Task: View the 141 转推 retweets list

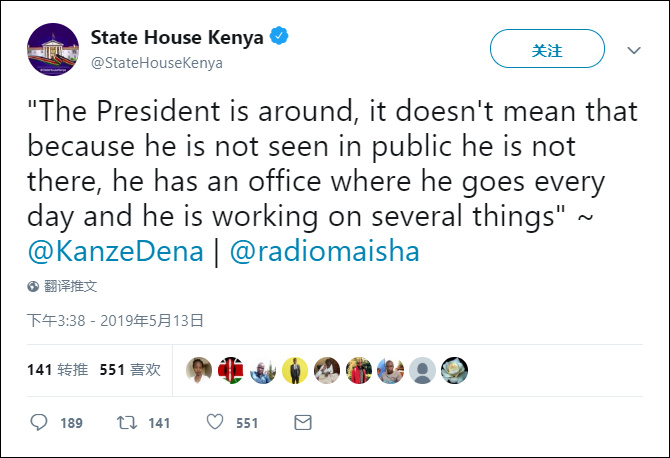Action: 58,370
